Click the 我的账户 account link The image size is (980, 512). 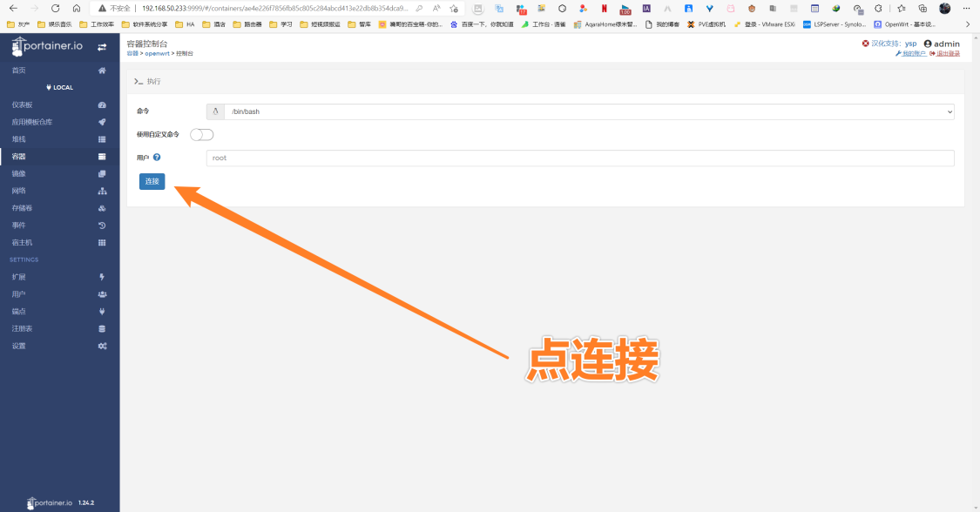point(912,54)
